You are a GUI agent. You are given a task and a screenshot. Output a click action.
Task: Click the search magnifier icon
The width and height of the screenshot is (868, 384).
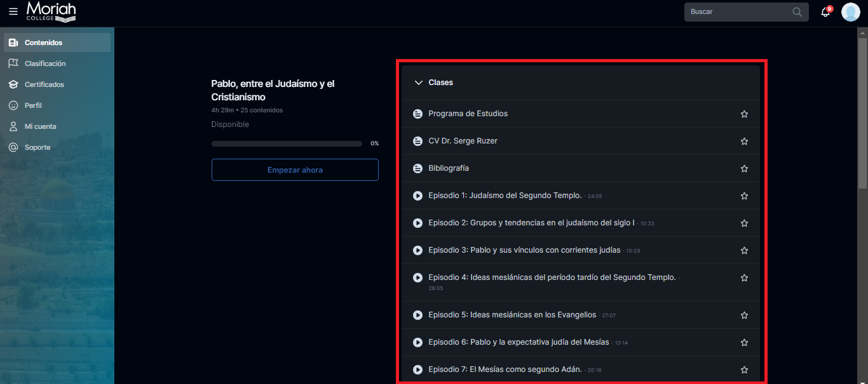click(797, 12)
